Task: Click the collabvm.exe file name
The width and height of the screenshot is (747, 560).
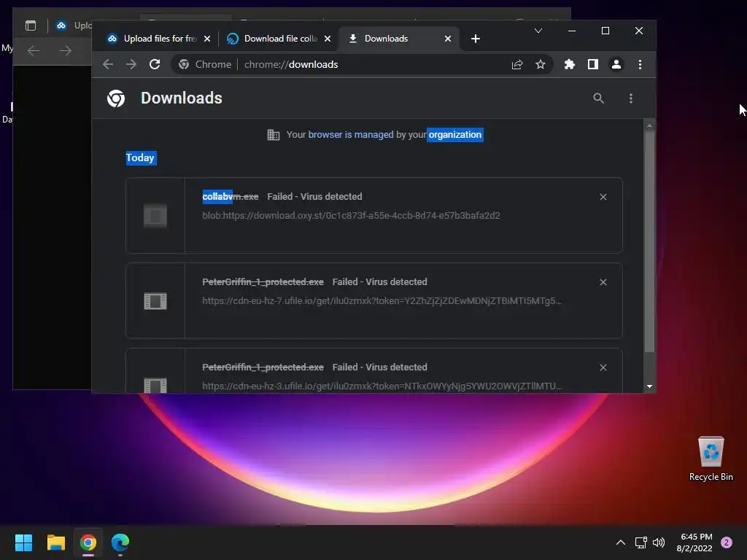Action: (231, 196)
